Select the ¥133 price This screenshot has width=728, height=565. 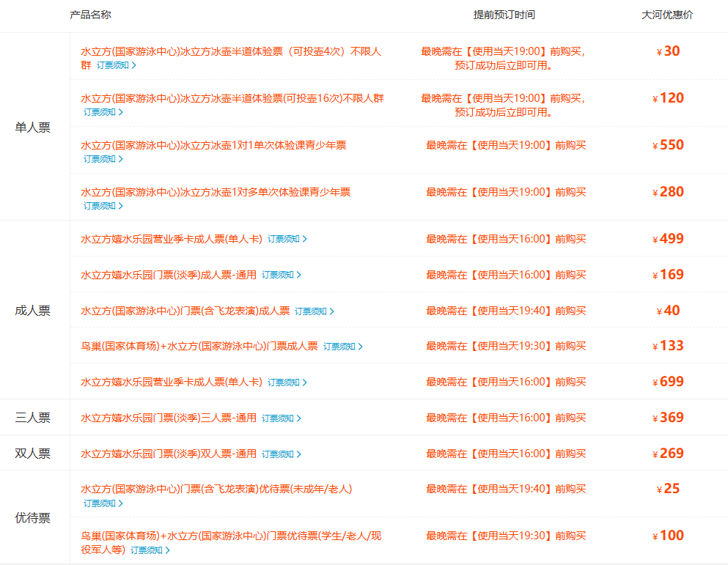point(668,346)
